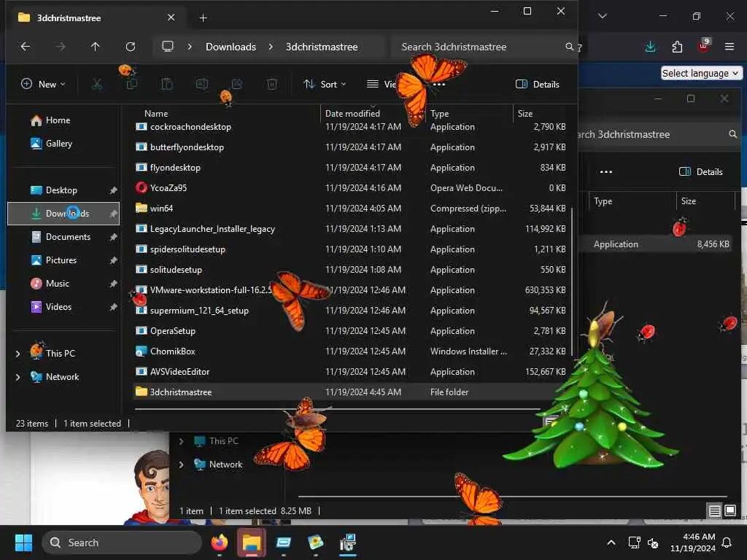The width and height of the screenshot is (747, 560).
Task: Click the Paste clipboard icon
Action: click(x=167, y=85)
